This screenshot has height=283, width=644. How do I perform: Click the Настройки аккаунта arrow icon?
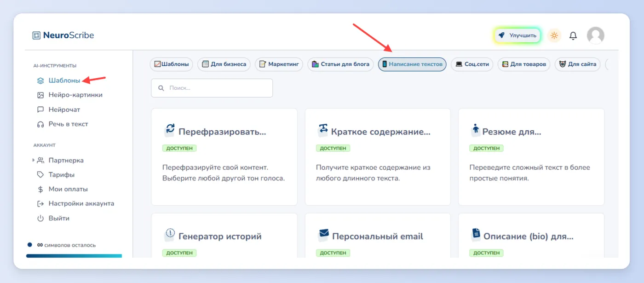pyautogui.click(x=40, y=203)
